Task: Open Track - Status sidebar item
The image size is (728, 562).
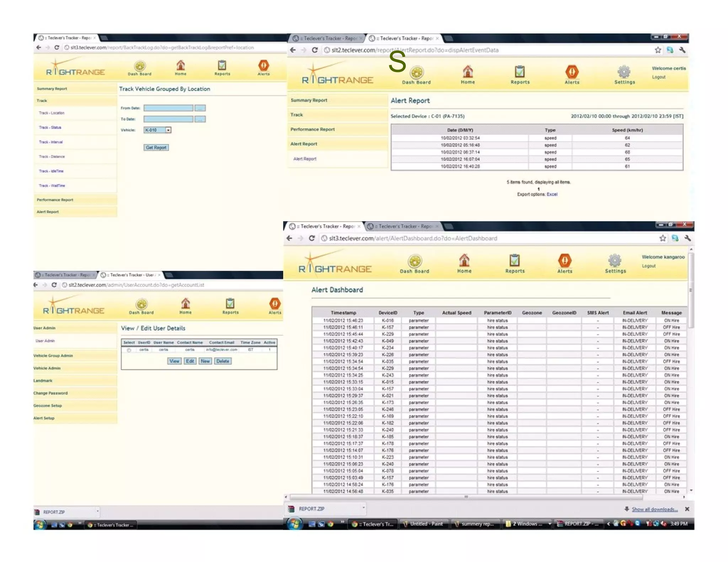Action: [50, 128]
